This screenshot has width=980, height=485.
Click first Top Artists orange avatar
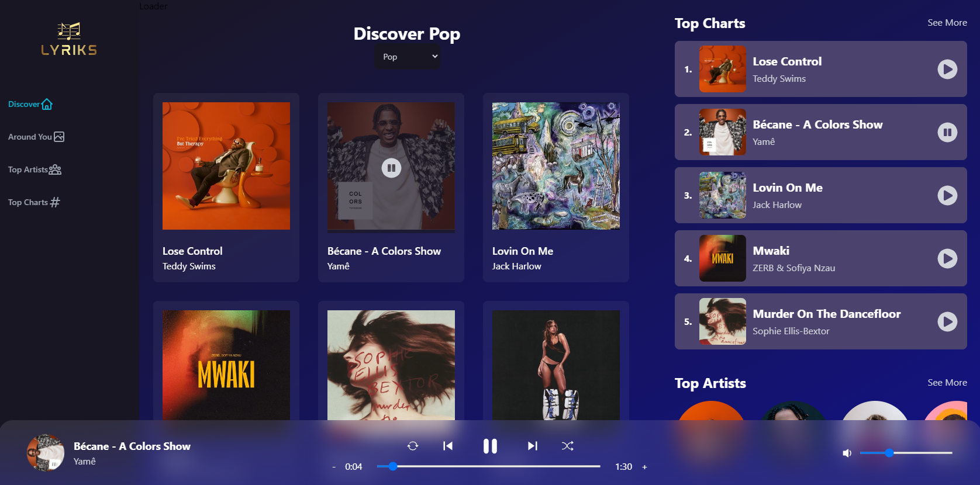point(711,411)
